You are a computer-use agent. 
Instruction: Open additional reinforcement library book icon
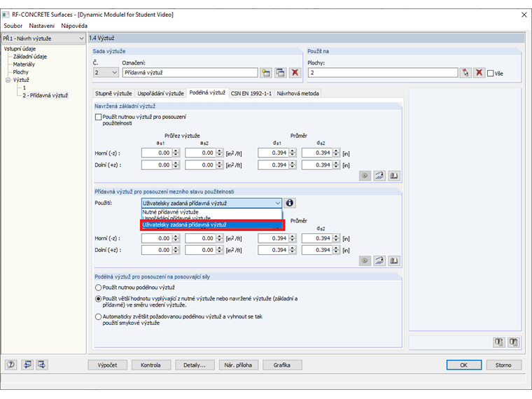394,261
